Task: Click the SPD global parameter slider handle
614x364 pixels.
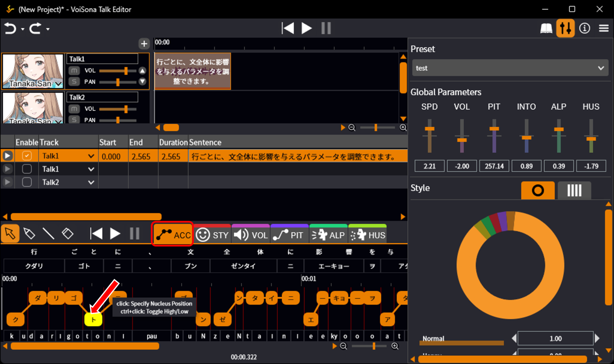Action: 429,129
